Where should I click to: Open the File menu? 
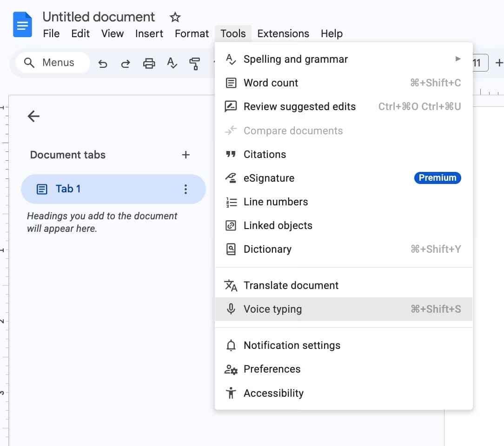tap(52, 33)
